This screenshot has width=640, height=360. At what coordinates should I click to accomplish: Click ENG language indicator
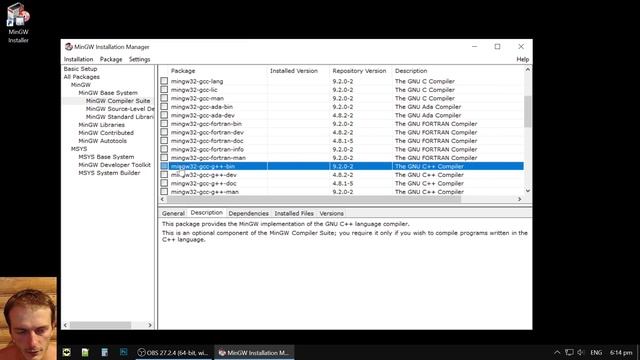point(596,352)
